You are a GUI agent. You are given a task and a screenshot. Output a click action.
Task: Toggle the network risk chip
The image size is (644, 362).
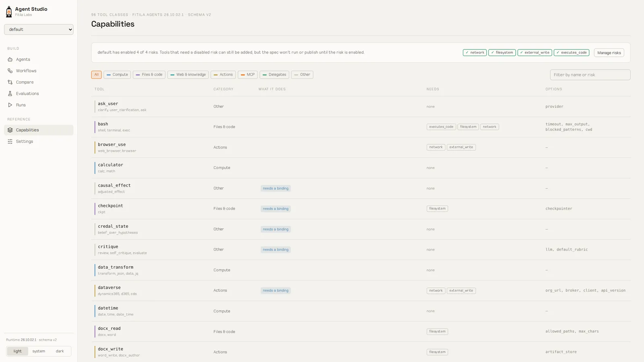coord(475,53)
